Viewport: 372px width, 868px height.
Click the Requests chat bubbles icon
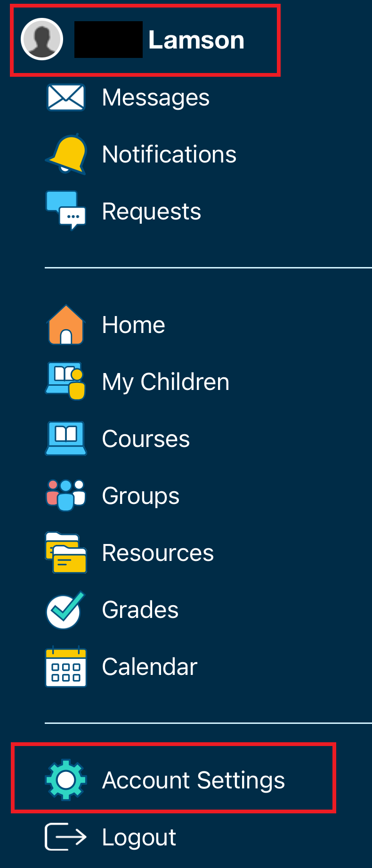coord(66,210)
